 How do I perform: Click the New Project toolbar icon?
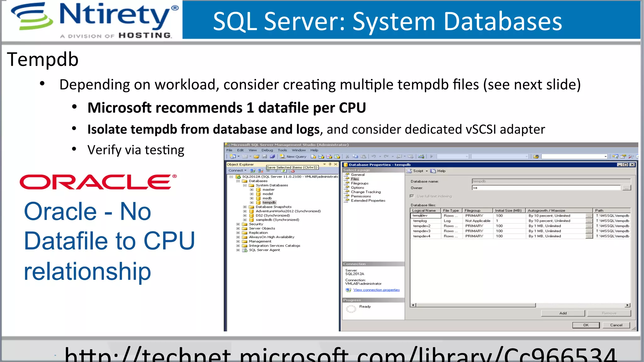[x=233, y=156]
